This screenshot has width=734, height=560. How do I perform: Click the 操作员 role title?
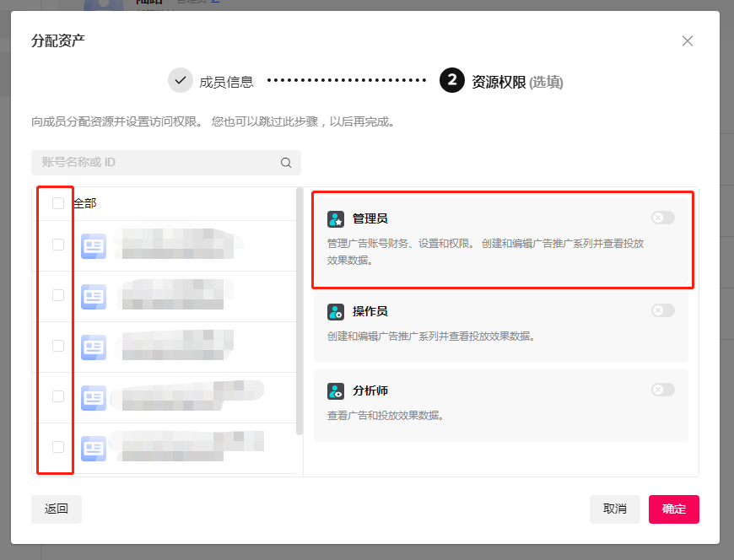(370, 311)
